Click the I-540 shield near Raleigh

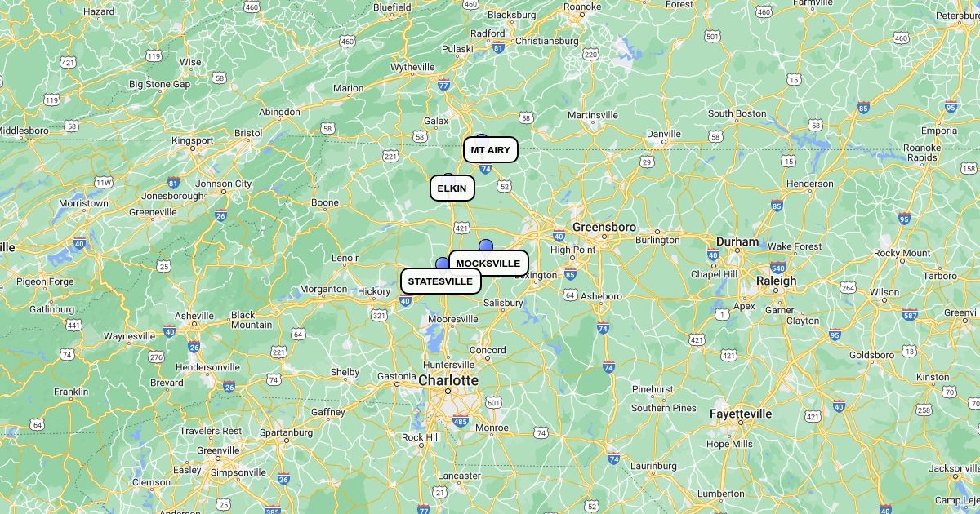(777, 268)
